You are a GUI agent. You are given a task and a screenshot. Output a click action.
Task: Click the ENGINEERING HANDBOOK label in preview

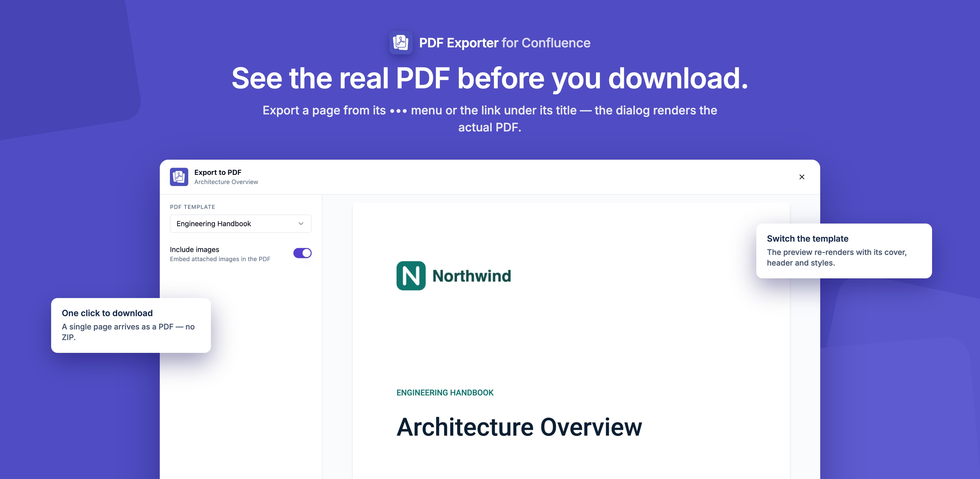coord(445,393)
